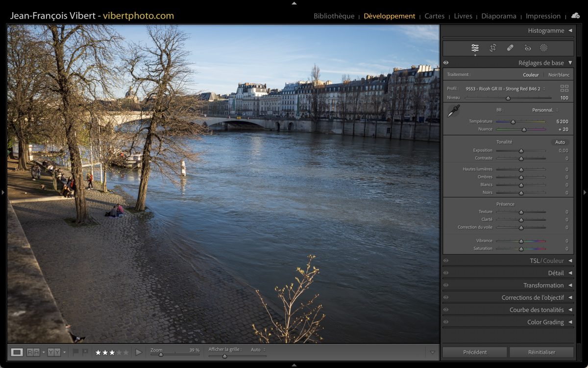Click the Température slider handle

513,122
